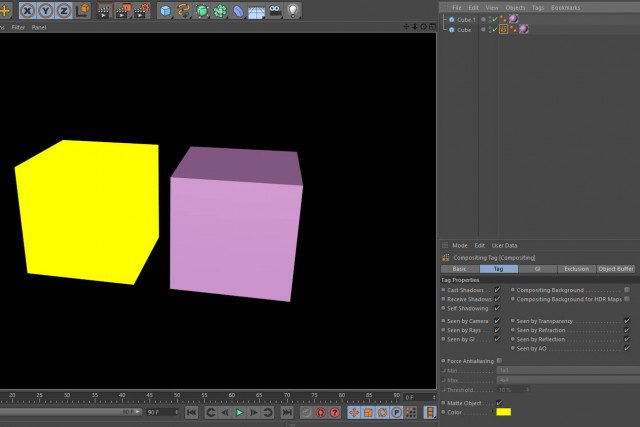
Task: Toggle the X axis lock icon
Action: pyautogui.click(x=27, y=11)
